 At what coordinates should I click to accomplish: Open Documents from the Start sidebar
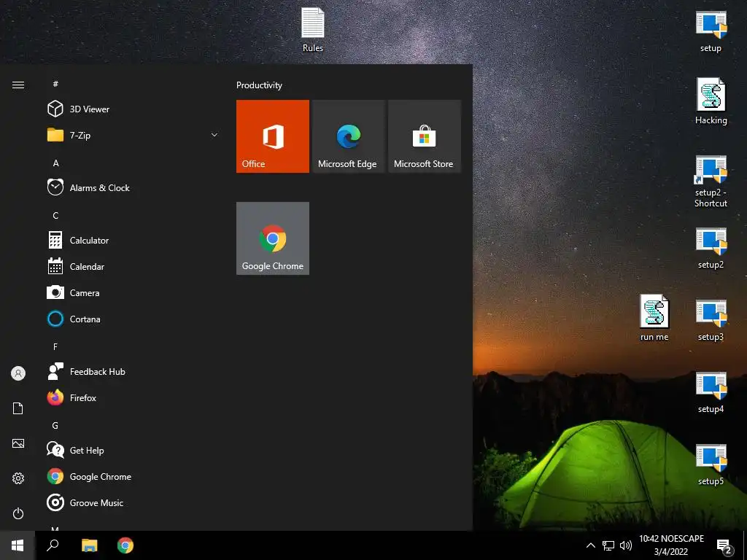18,408
